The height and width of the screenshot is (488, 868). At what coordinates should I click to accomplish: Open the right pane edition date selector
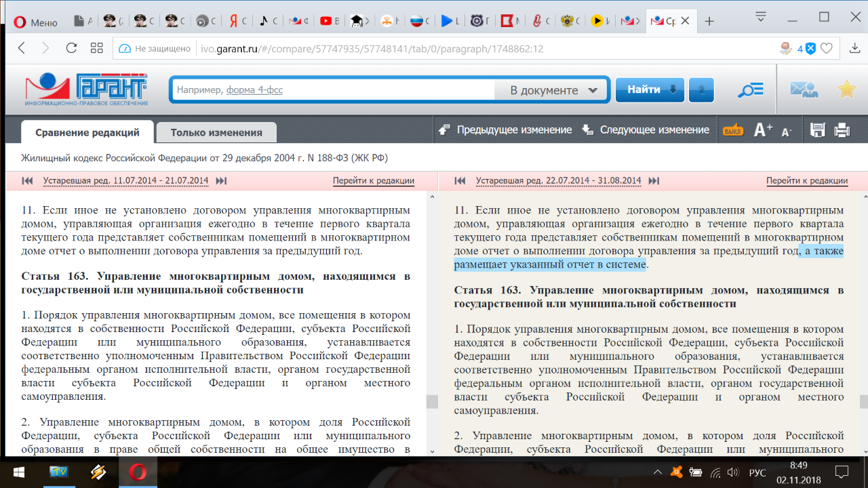click(558, 181)
